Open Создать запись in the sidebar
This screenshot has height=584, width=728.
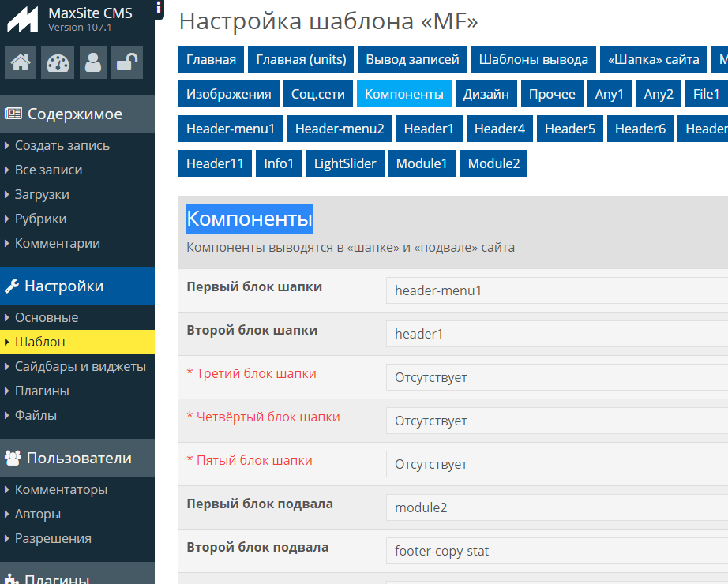pos(62,145)
